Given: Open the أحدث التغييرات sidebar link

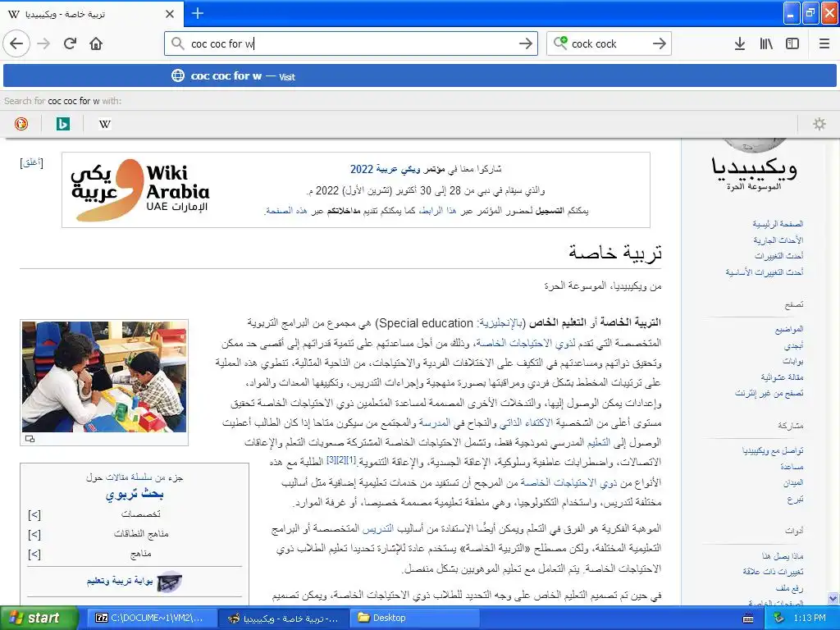Looking at the screenshot, I should (779, 256).
